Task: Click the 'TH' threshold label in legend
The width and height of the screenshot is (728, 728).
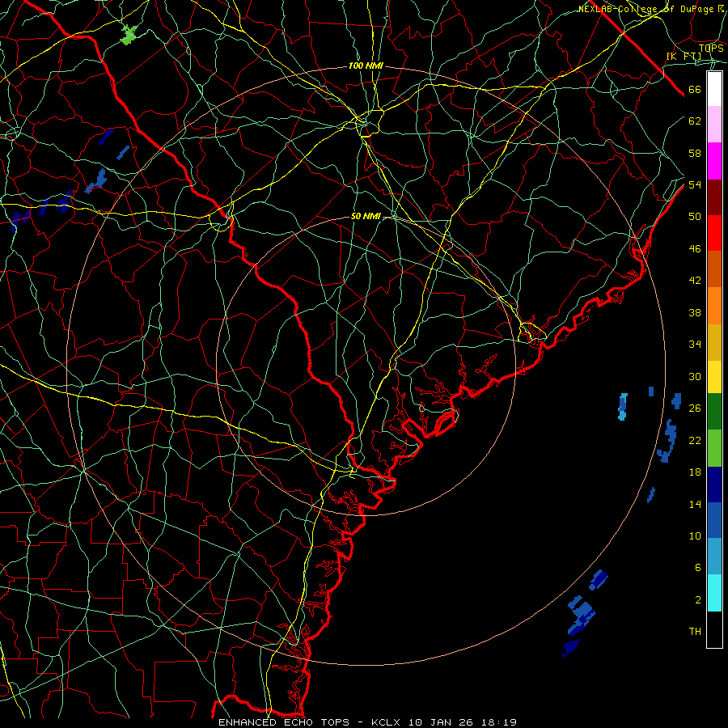Action: coord(695,632)
